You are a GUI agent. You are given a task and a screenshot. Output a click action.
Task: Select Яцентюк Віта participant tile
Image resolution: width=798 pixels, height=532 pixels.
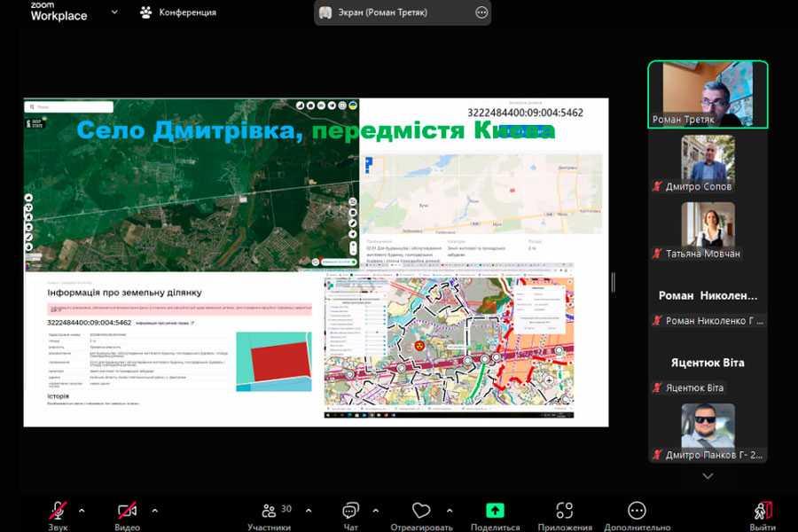pos(708,363)
